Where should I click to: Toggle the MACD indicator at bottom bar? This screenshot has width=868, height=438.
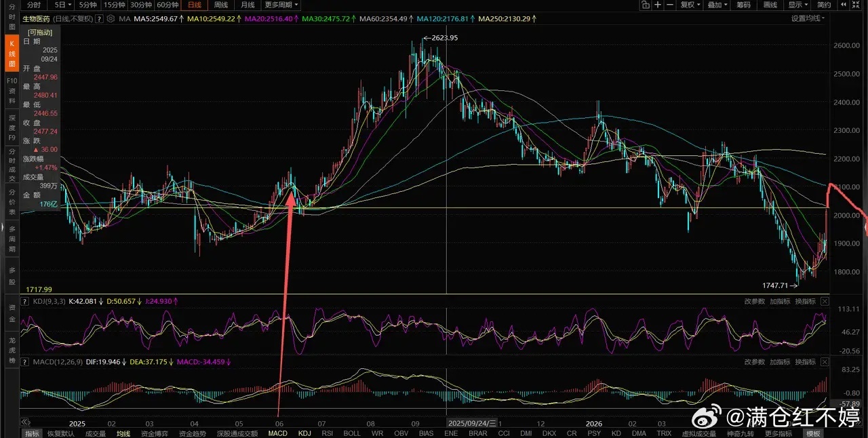point(278,433)
